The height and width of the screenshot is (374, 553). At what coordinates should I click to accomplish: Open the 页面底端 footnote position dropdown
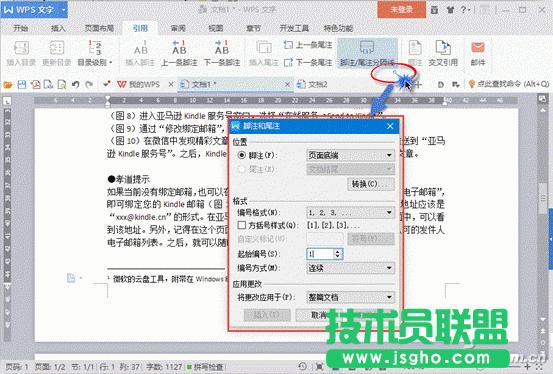[x=350, y=155]
